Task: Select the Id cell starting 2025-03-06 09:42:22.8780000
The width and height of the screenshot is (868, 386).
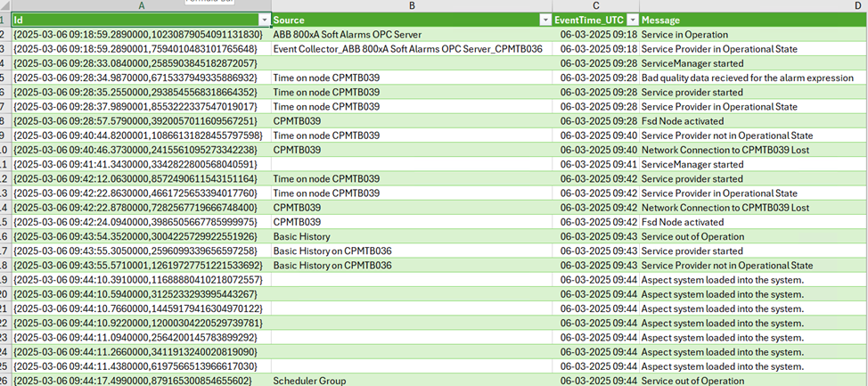Action: click(x=142, y=207)
